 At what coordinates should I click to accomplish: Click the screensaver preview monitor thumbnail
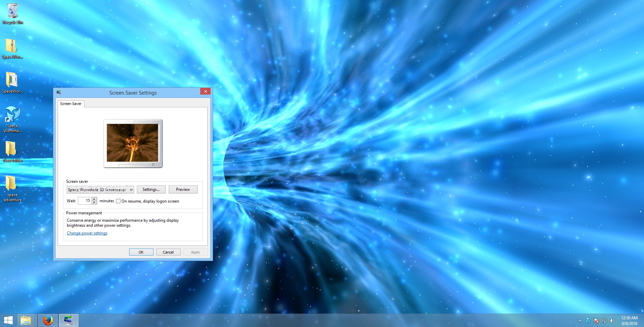(133, 144)
